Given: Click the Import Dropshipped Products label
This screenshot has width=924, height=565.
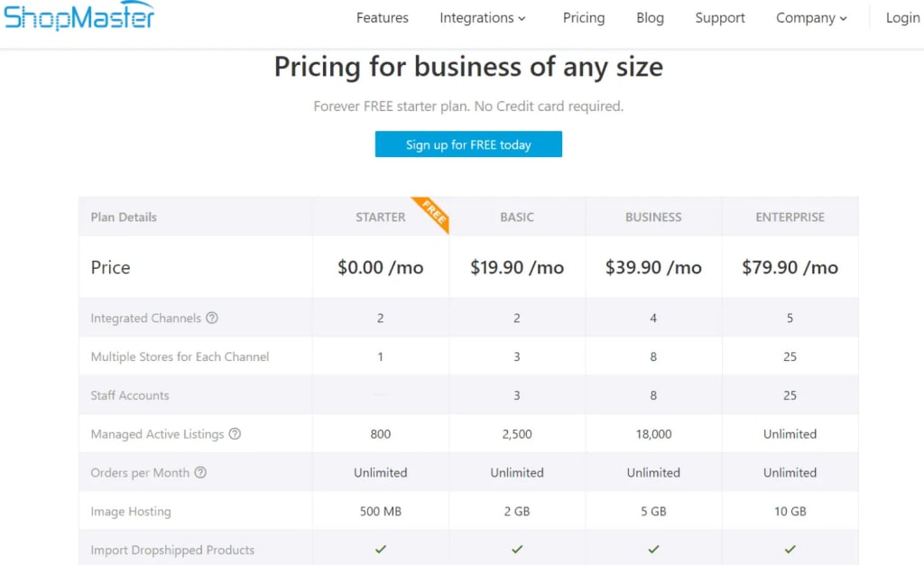Looking at the screenshot, I should point(172,550).
